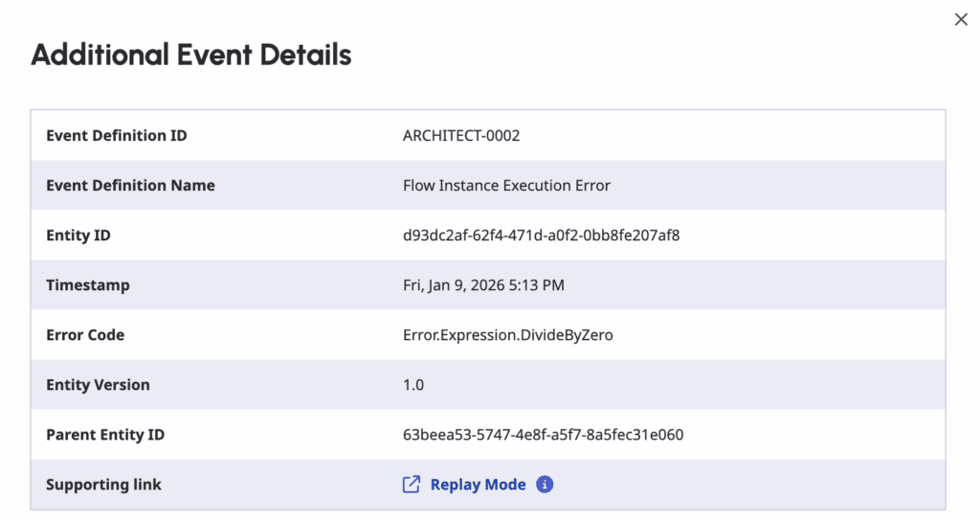
Task: Click the Supporting link row label
Action: click(103, 485)
